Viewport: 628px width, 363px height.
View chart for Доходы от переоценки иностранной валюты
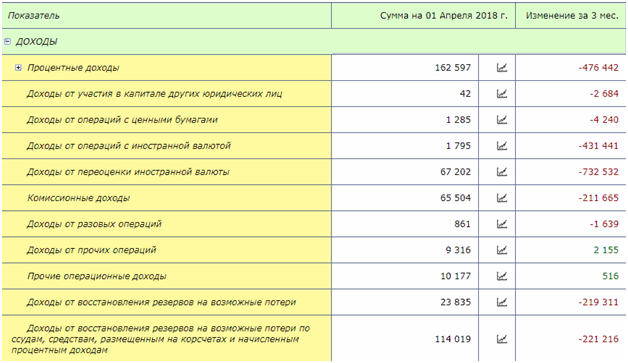(501, 172)
